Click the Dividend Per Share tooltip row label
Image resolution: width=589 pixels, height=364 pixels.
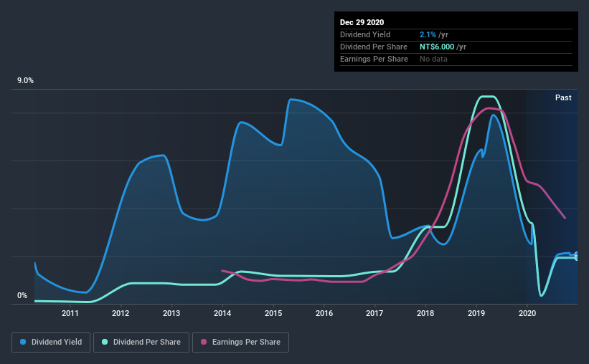pyautogui.click(x=373, y=47)
